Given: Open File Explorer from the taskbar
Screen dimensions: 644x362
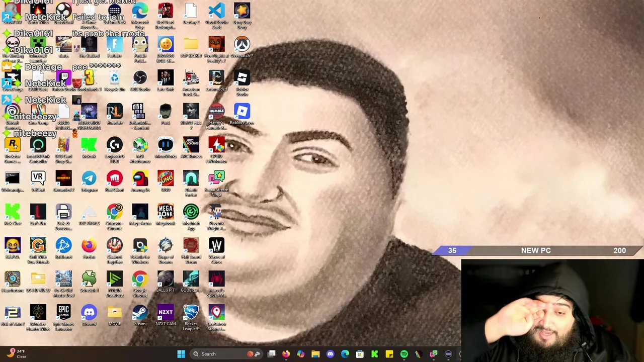Looking at the screenshot, I should [315, 354].
